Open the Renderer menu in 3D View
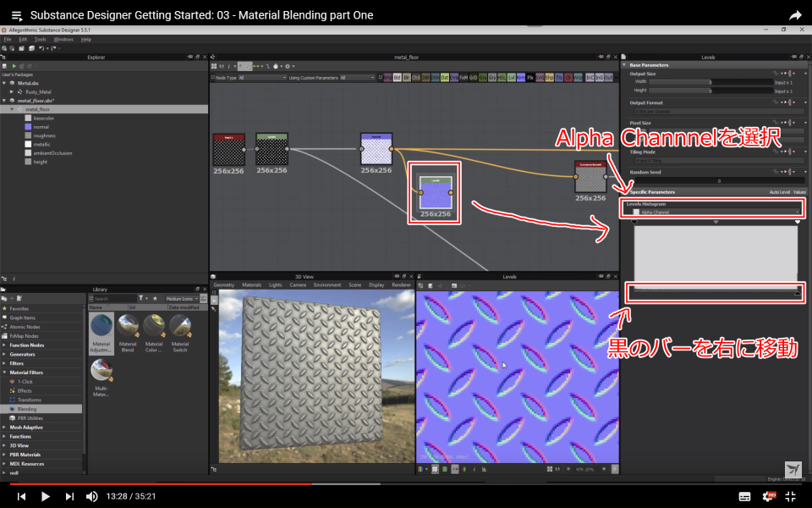Screen dimensions: 812x508 pos(401,285)
